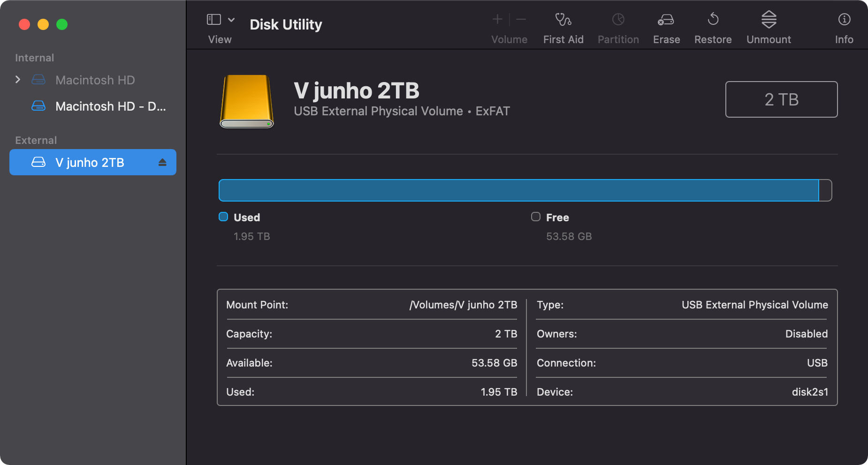The height and width of the screenshot is (465, 868).
Task: Zoom window with green button
Action: (x=62, y=24)
